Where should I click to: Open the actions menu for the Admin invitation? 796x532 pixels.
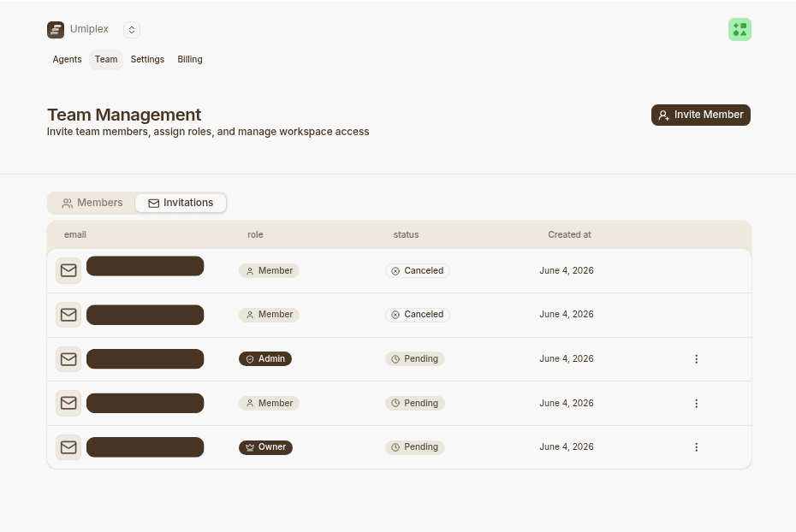click(x=697, y=359)
